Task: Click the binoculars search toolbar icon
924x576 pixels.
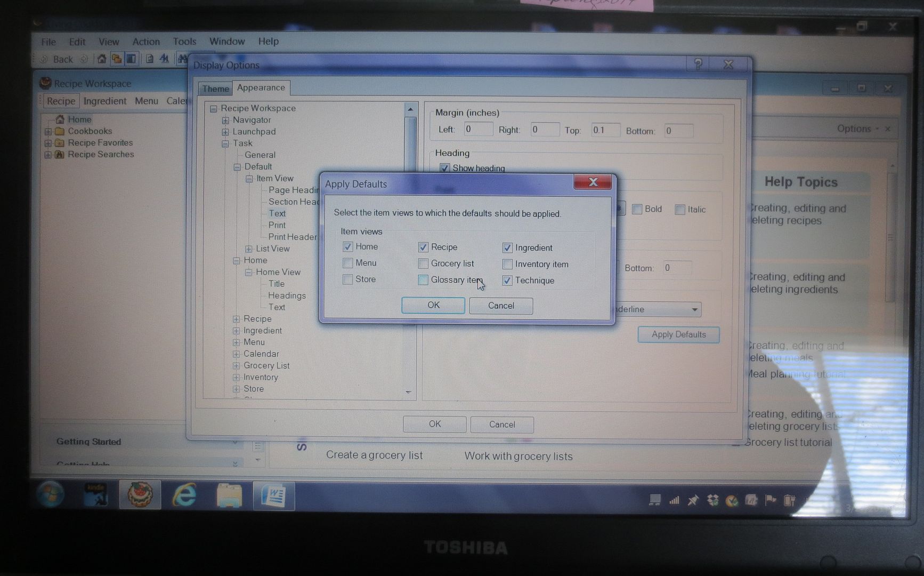Action: coord(182,59)
